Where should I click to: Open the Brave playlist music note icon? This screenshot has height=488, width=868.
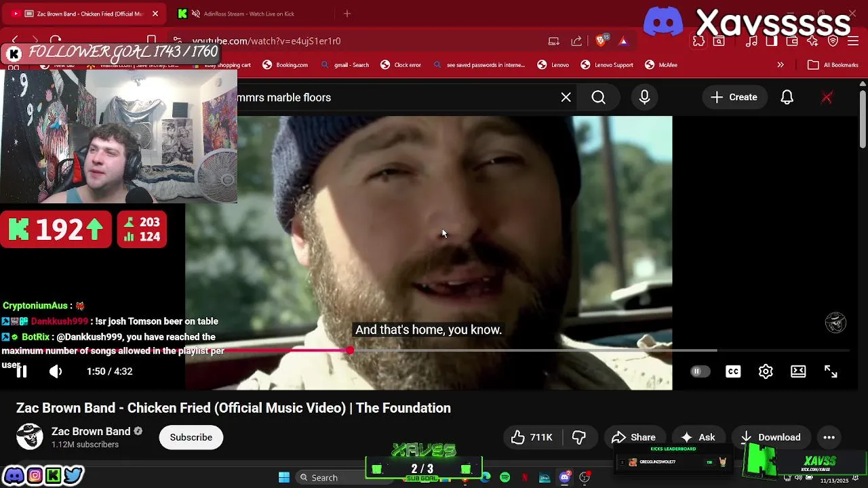coord(751,41)
